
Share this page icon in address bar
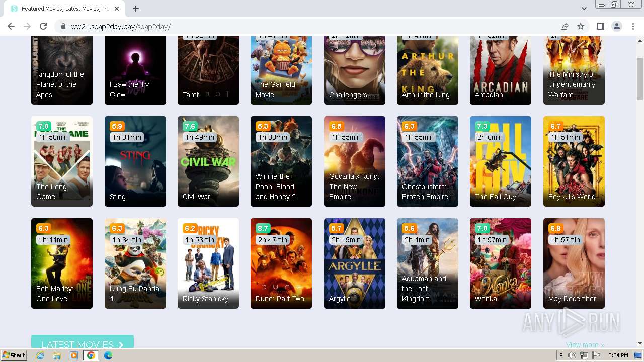click(x=565, y=26)
